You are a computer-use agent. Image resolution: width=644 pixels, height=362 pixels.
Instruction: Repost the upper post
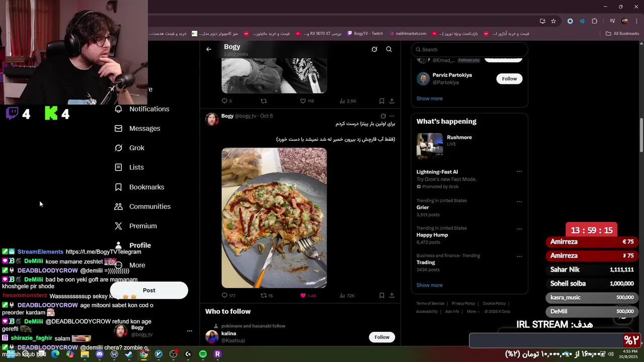point(264,101)
